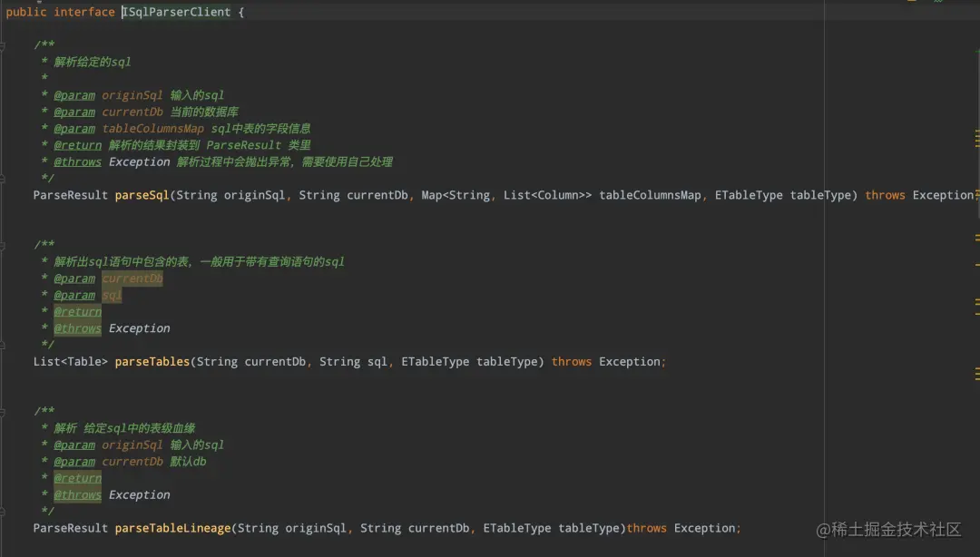
Task: Click the parseTableLineage method name
Action: [172, 528]
